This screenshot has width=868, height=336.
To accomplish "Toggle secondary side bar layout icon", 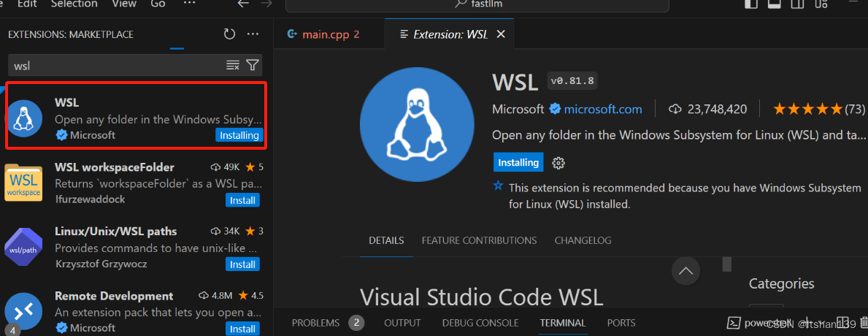I will (797, 4).
